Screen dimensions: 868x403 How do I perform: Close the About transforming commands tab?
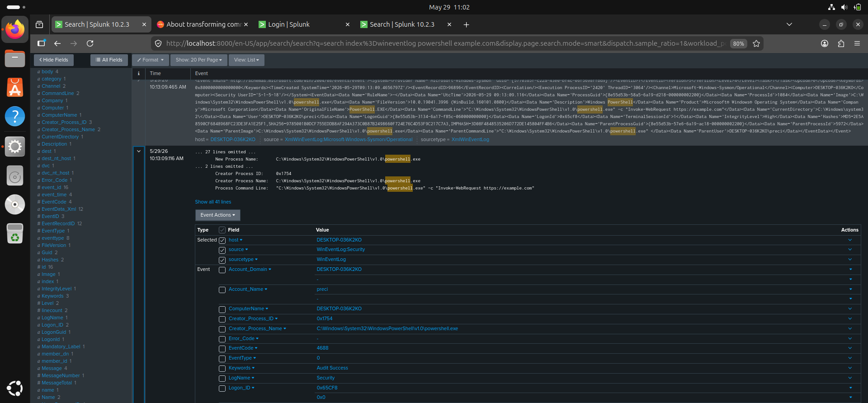click(x=246, y=24)
